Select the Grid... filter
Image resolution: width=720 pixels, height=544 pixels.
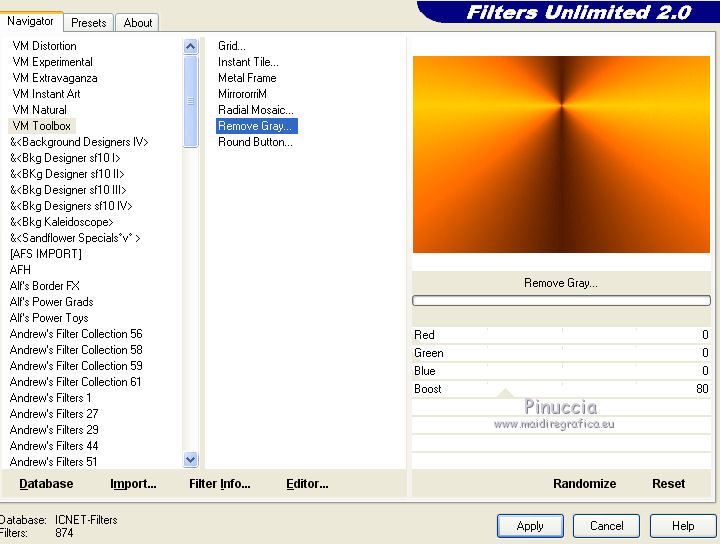pos(232,46)
